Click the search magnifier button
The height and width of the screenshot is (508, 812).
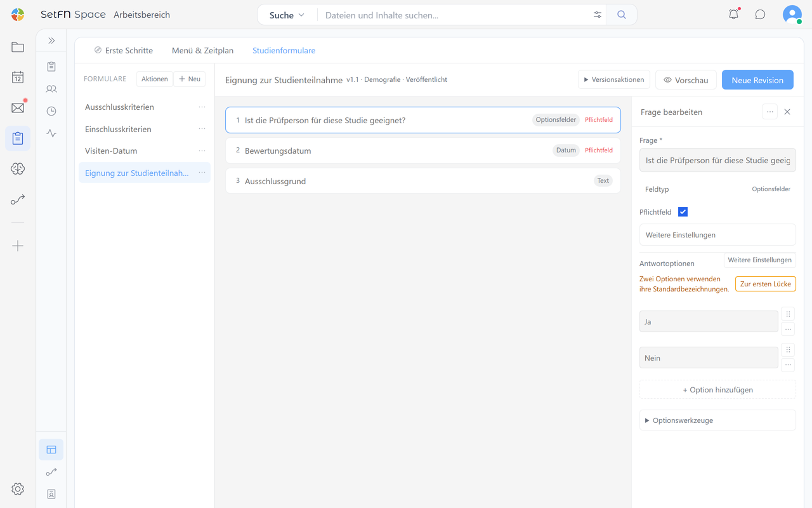point(622,15)
